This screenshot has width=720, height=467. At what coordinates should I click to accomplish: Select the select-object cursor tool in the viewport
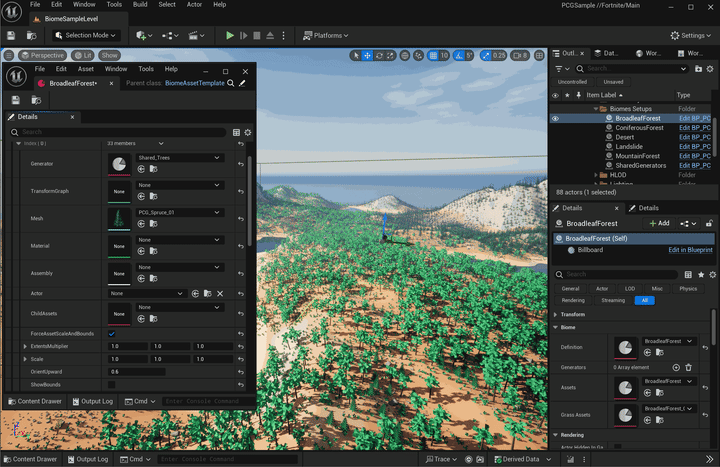coord(356,56)
